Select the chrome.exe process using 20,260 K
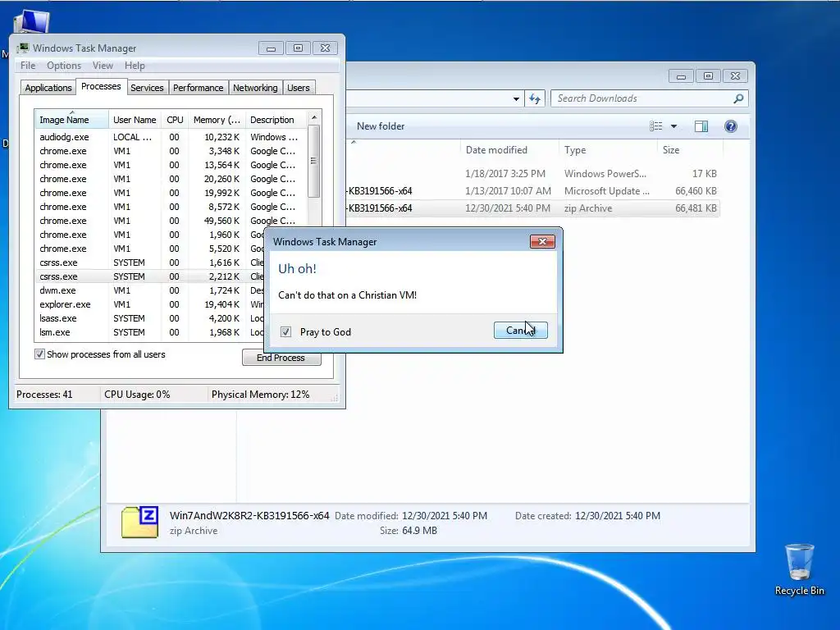 pyautogui.click(x=171, y=179)
